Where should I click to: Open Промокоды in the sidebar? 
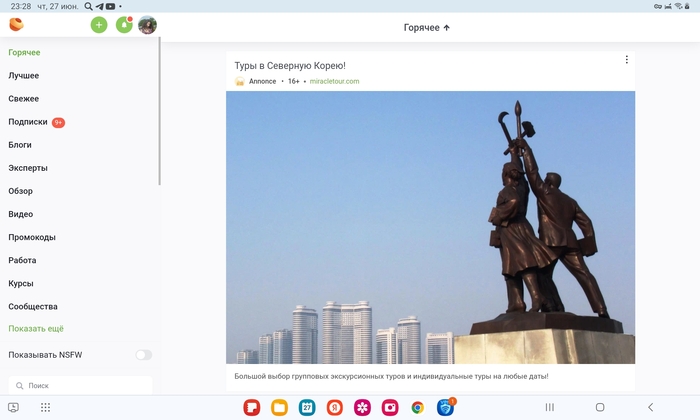coord(32,237)
